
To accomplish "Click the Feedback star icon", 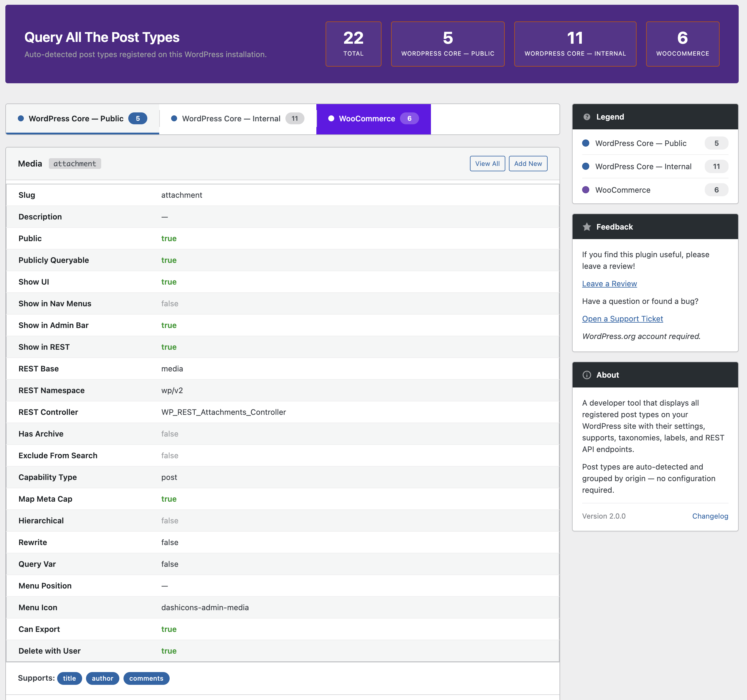I will (587, 227).
